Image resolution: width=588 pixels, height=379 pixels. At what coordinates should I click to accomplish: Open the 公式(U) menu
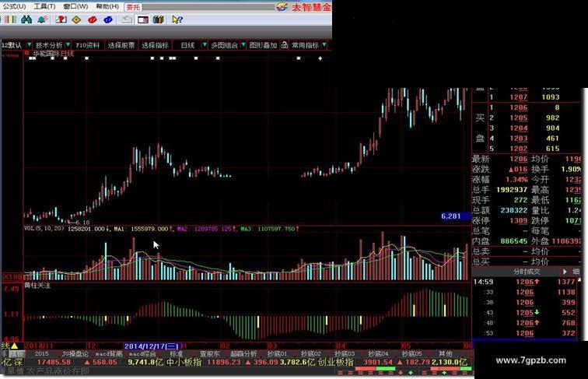pos(15,6)
